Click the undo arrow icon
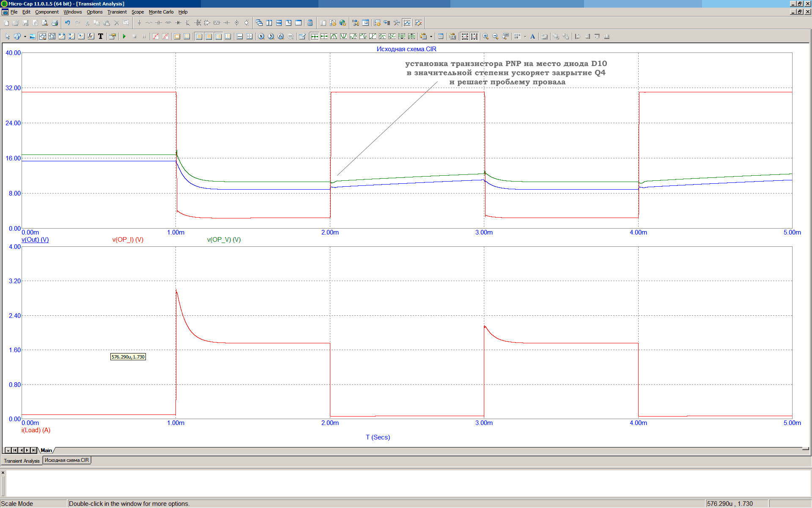Viewport: 812px width, 508px height. tap(67, 23)
